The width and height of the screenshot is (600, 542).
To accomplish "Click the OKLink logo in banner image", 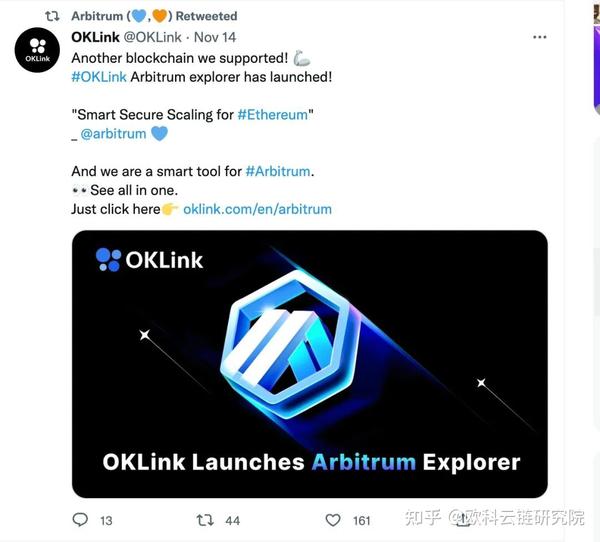I will tap(150, 260).
